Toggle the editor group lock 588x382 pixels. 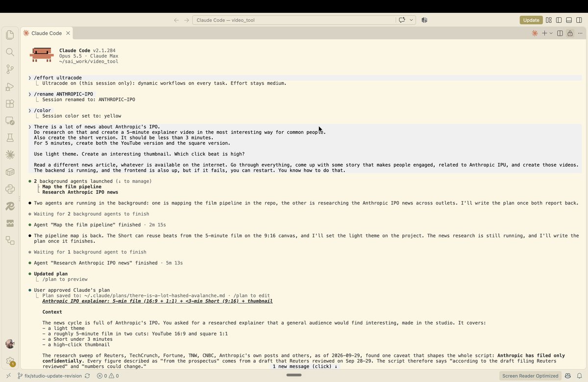[x=570, y=33]
